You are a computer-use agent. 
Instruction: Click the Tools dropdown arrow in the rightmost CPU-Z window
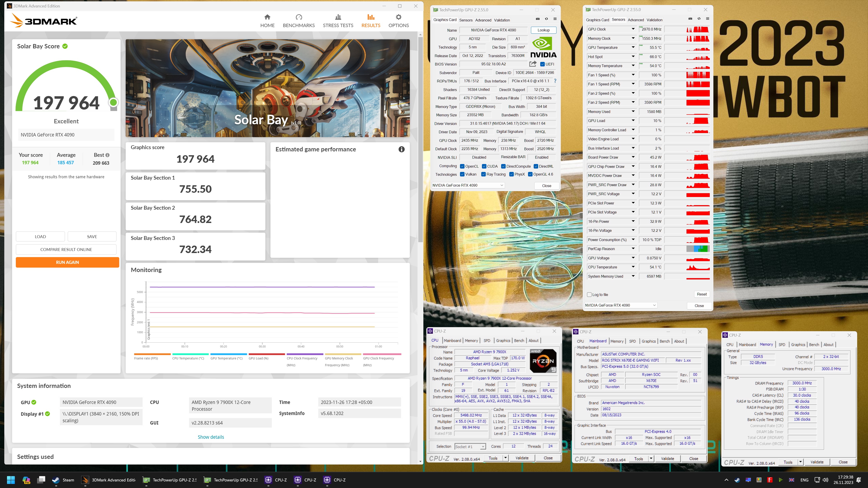pyautogui.click(x=800, y=462)
